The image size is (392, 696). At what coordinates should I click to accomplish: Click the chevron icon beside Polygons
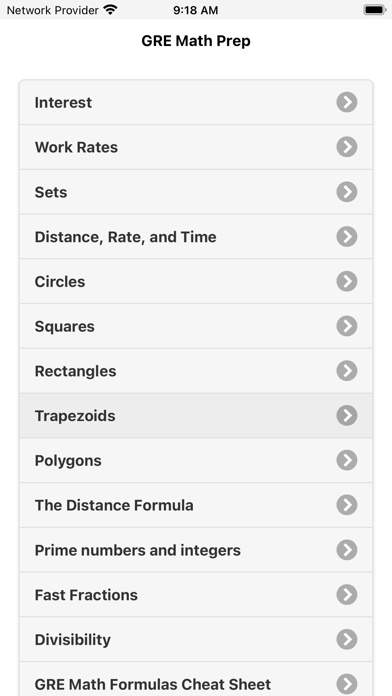point(347,460)
